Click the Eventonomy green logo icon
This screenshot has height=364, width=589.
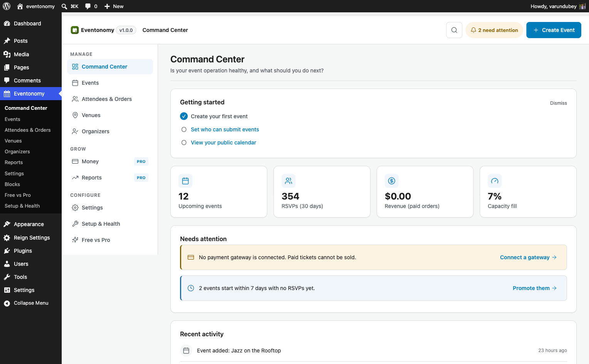pyautogui.click(x=75, y=30)
